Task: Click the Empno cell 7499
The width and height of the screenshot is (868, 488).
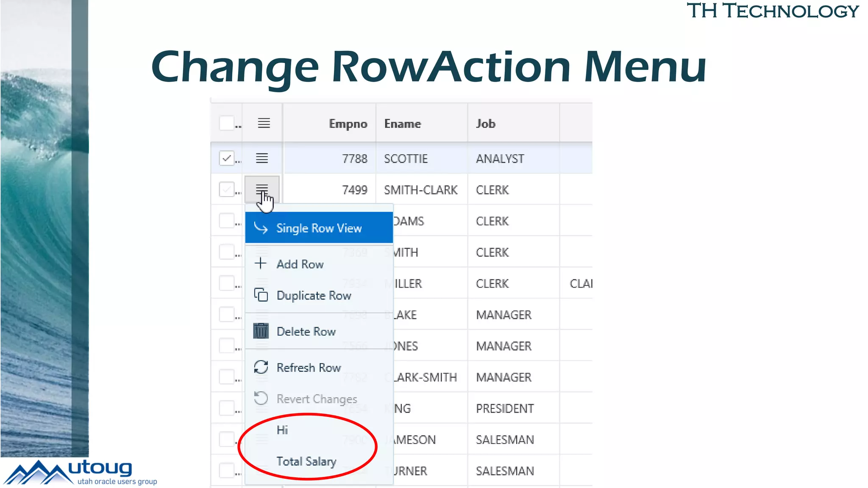Action: point(330,190)
